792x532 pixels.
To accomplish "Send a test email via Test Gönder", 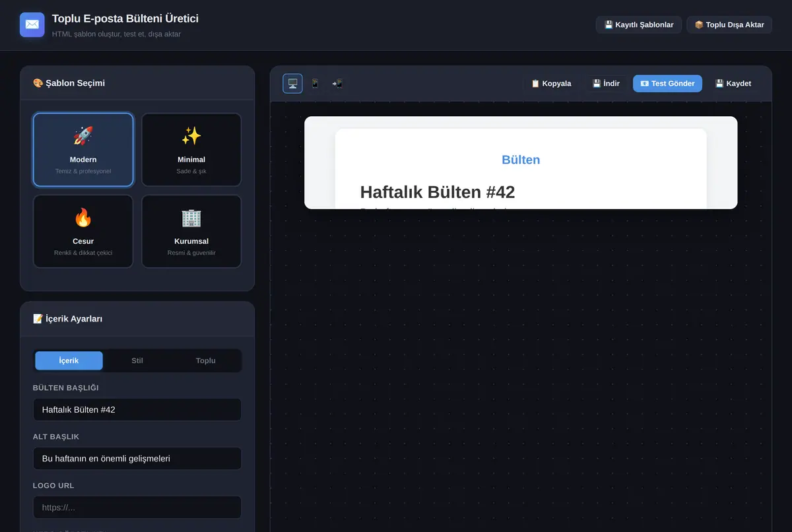I will point(667,83).
